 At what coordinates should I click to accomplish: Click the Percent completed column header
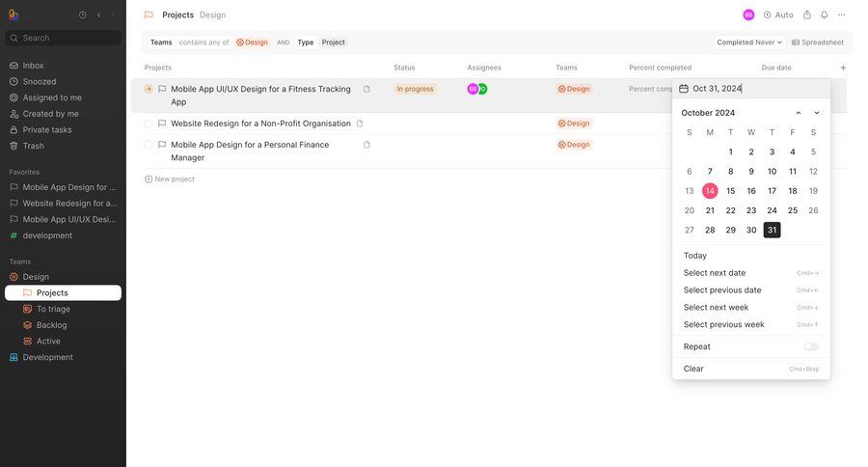pos(660,68)
